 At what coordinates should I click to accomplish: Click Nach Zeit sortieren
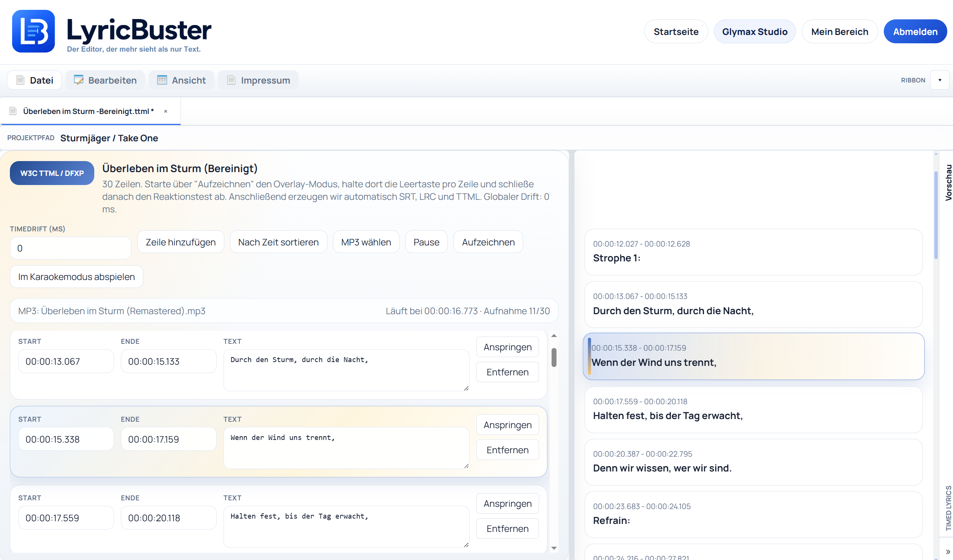pyautogui.click(x=278, y=242)
